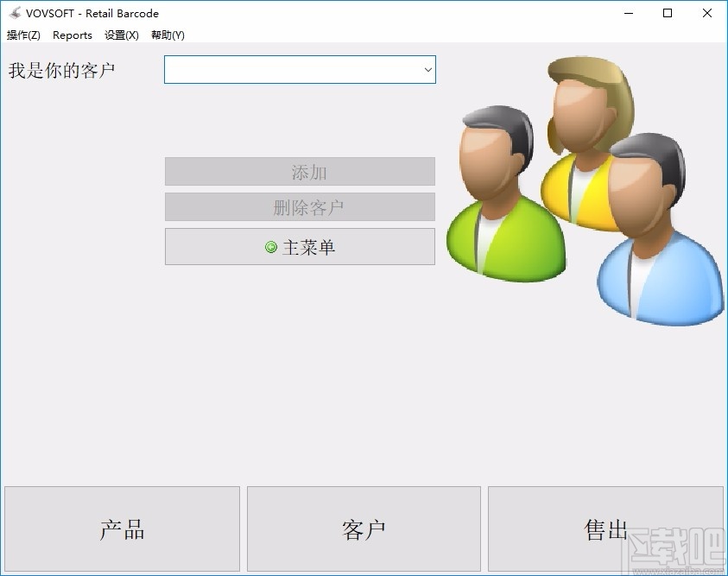Expand the customer selection dropdown
The width and height of the screenshot is (728, 576).
tap(427, 70)
